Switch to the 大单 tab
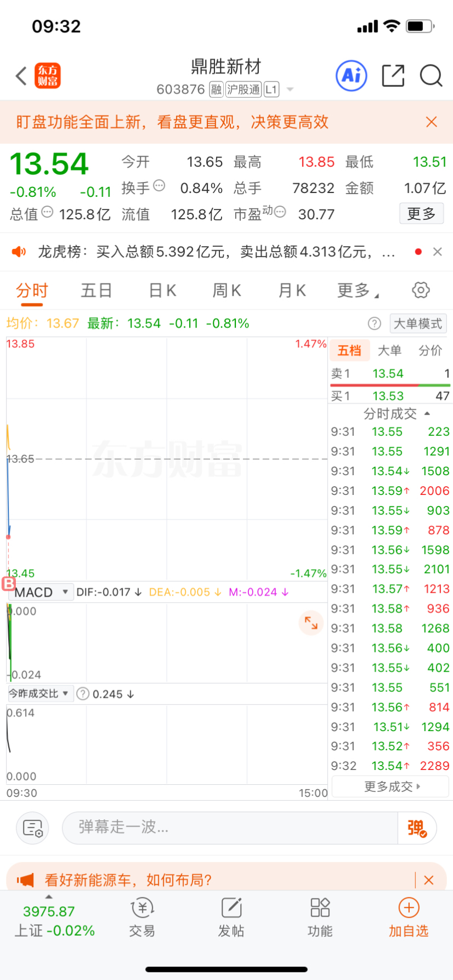The width and height of the screenshot is (453, 980). coord(390,351)
